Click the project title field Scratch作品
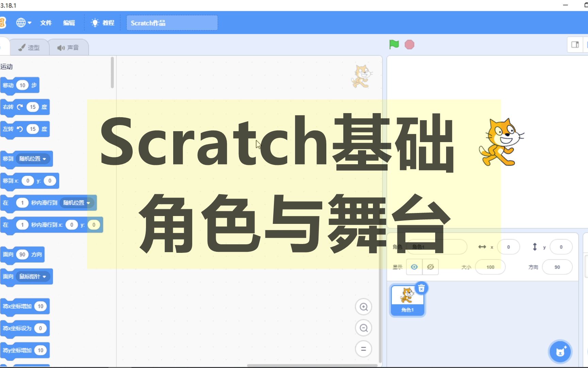 [x=172, y=23]
